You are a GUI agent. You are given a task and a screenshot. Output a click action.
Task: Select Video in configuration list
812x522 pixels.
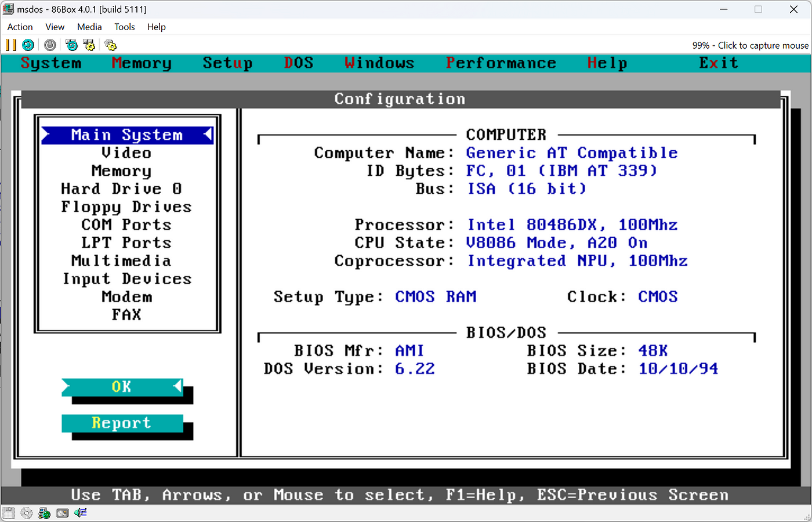point(126,153)
